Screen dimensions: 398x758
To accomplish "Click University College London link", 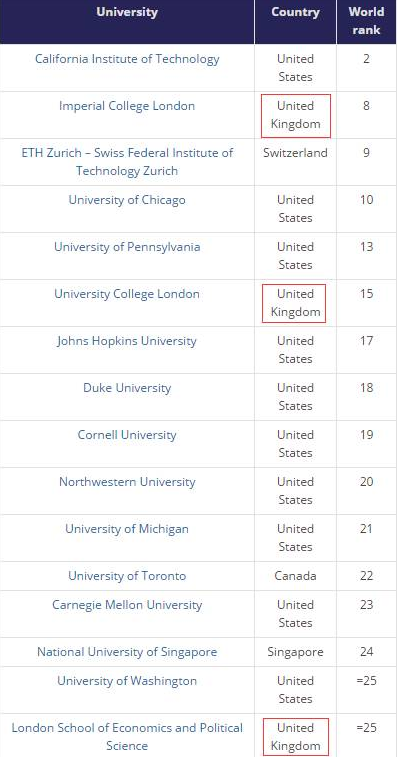I will 127,294.
